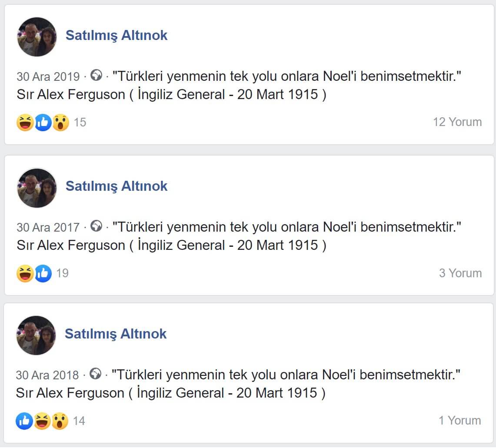
Task: Click the like reaction on the 2019 post
Action: [x=43, y=122]
